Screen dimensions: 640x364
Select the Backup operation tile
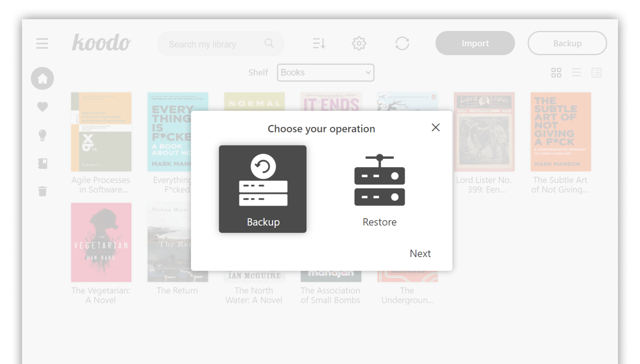coord(263,189)
